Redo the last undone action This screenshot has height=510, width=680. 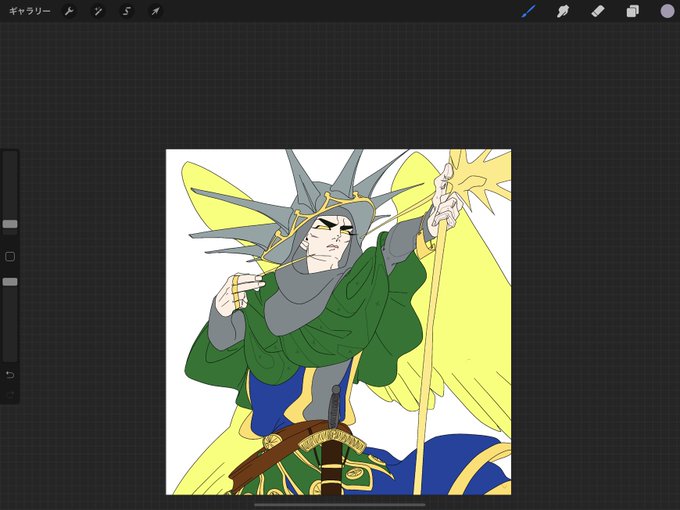[x=10, y=395]
